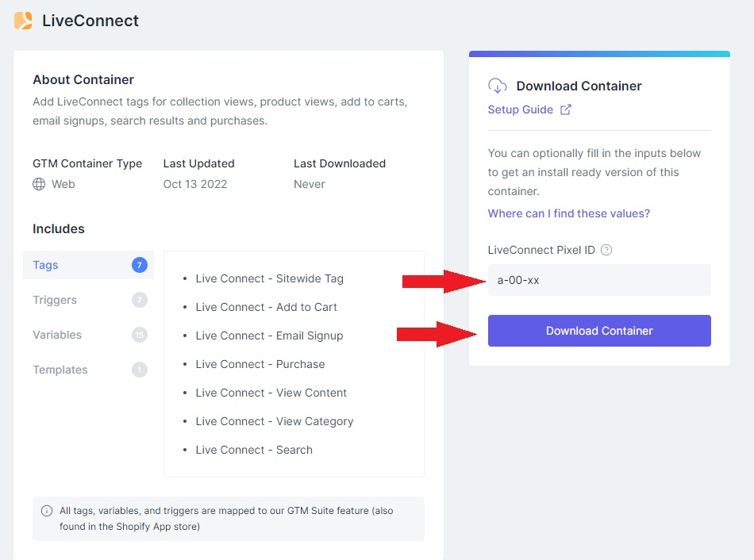
Task: Click the Triggers count badge
Action: coord(140,300)
